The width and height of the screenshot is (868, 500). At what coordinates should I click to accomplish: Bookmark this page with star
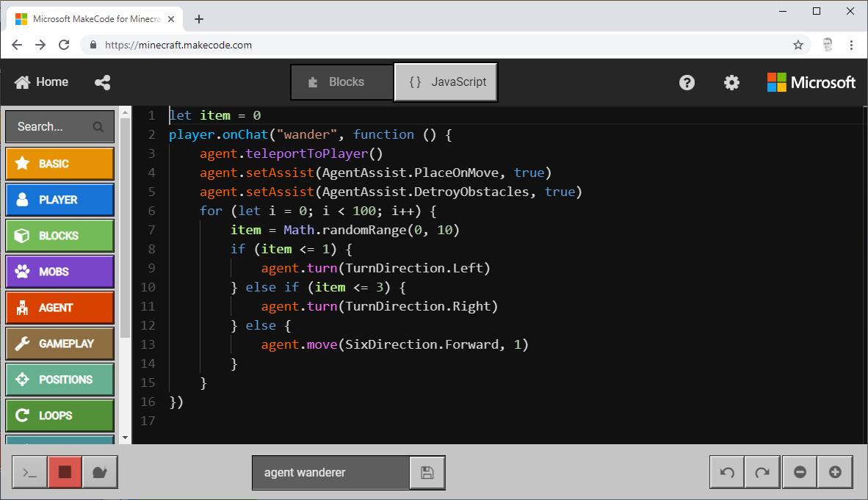(x=798, y=45)
